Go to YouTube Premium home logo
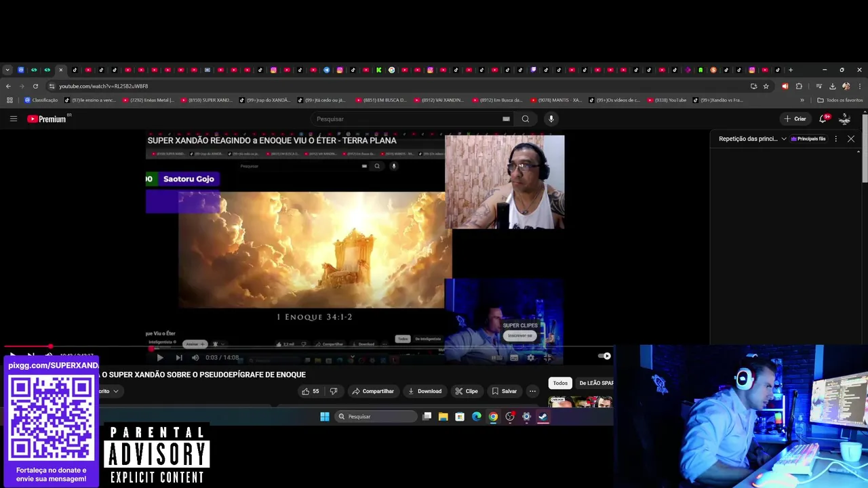This screenshot has width=868, height=488. coord(47,119)
